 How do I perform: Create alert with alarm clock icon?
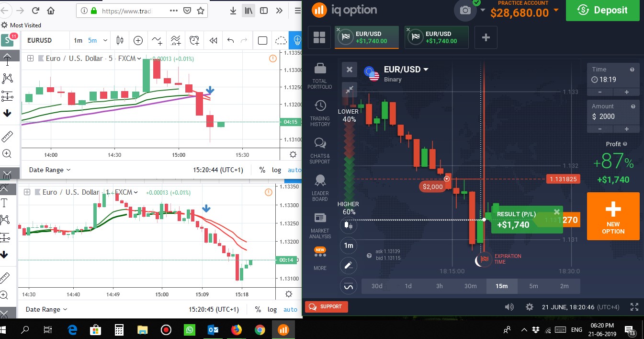194,41
